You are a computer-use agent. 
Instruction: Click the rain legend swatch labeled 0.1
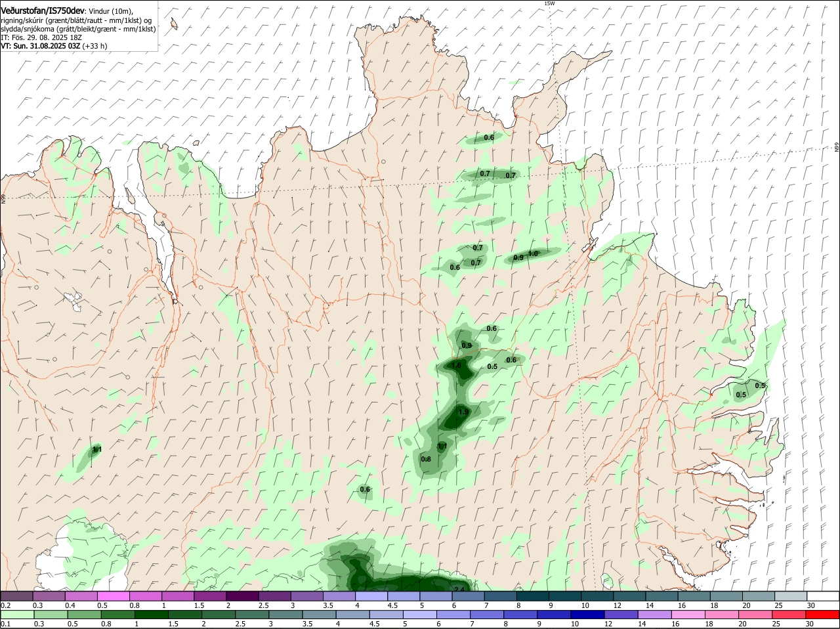click(x=16, y=615)
